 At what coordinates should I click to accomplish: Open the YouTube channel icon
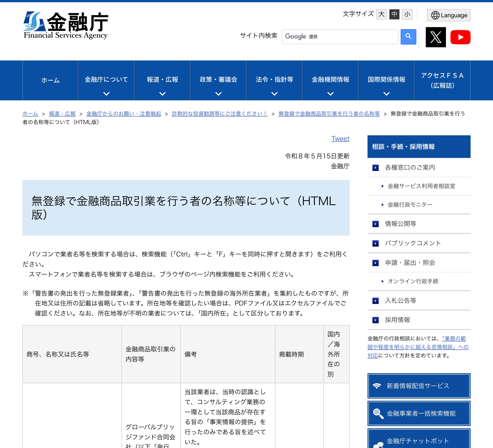[460, 37]
